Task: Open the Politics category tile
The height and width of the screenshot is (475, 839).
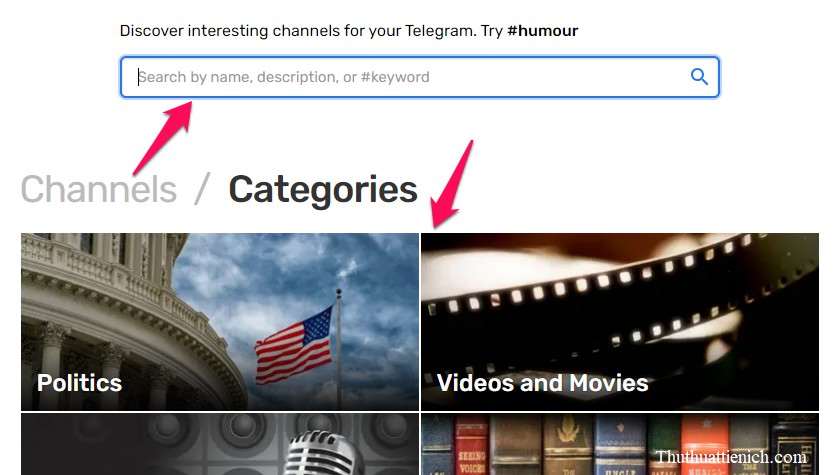Action: pyautogui.click(x=220, y=321)
